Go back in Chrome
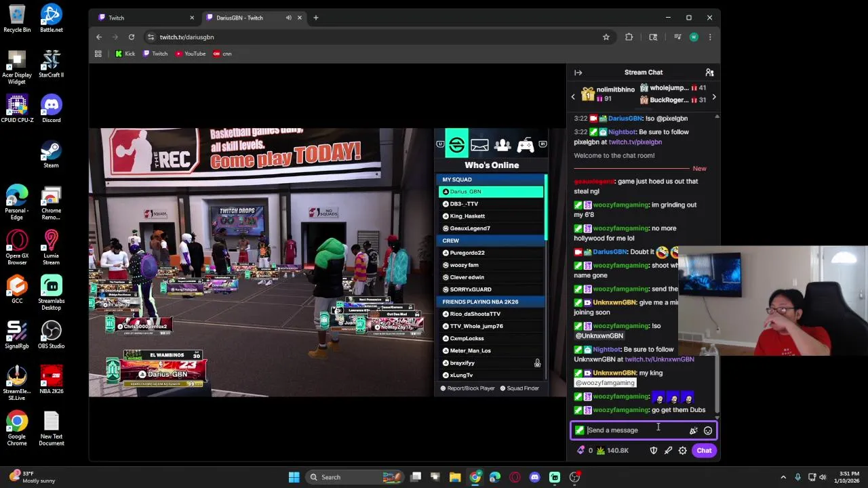 (99, 37)
